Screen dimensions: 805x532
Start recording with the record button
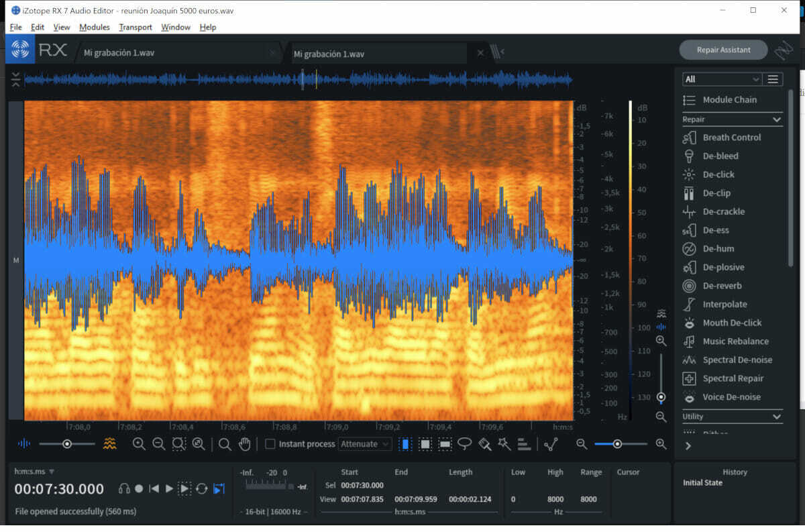coord(139,489)
